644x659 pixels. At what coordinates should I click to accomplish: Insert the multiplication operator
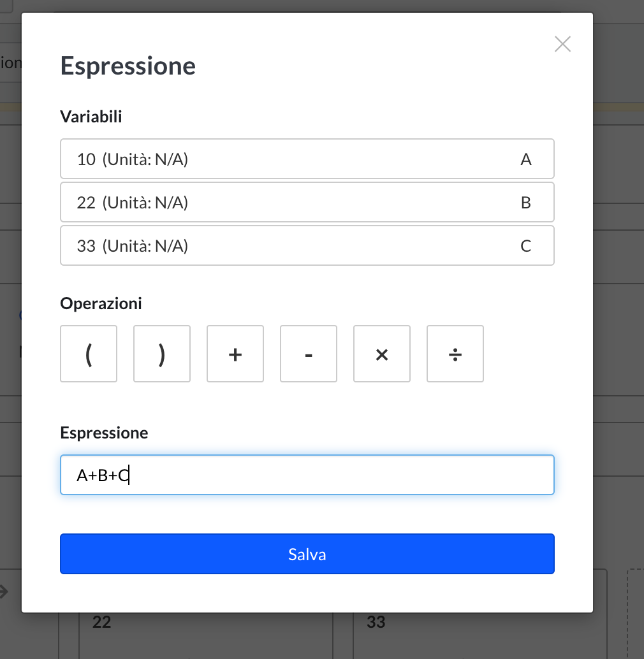tap(382, 354)
